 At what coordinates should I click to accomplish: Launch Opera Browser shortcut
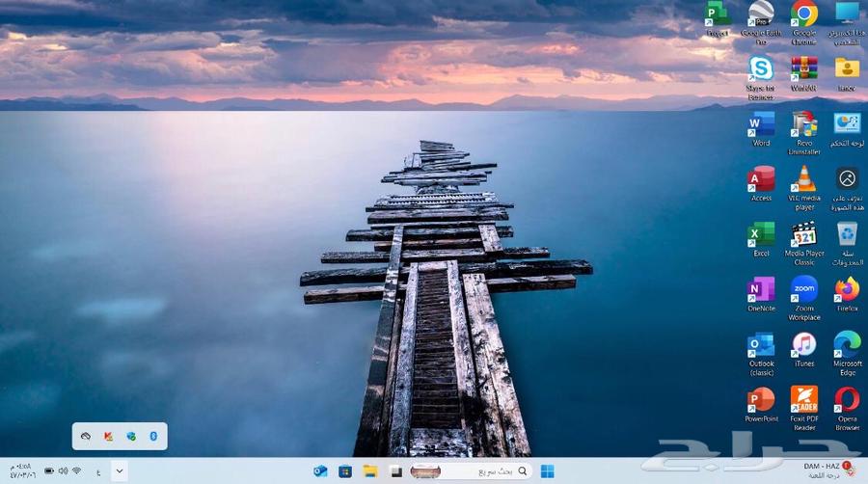pos(847,409)
